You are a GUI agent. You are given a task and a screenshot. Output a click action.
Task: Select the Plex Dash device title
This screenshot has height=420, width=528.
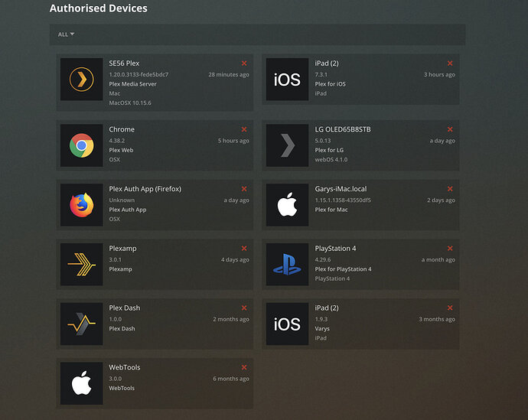124,308
